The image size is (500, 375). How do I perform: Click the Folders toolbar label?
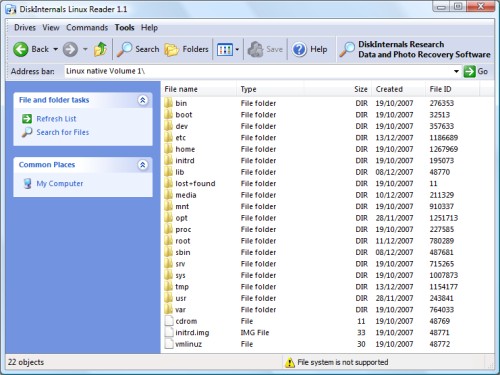tap(195, 49)
